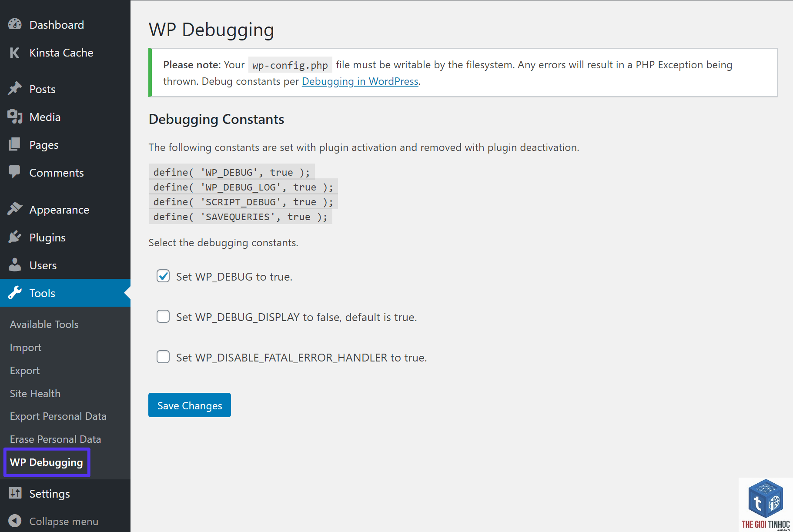Select WP Debugging submenu item
The height and width of the screenshot is (532, 793).
point(47,462)
